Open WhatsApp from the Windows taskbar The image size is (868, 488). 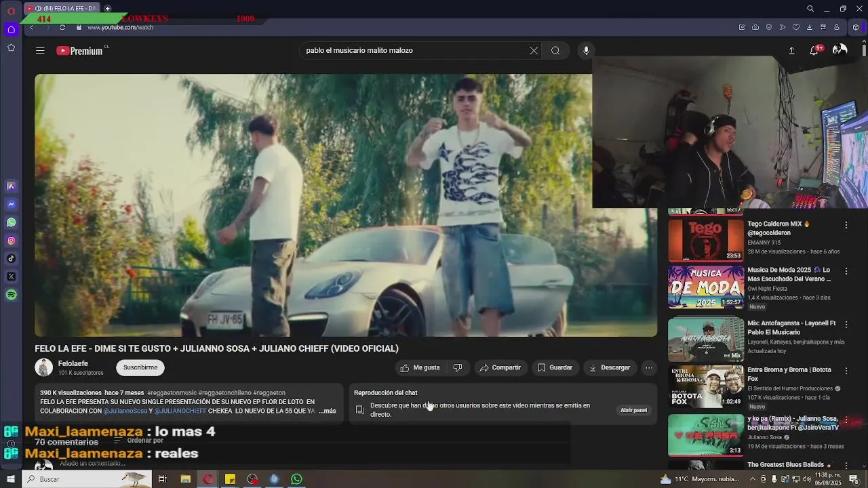point(296,479)
